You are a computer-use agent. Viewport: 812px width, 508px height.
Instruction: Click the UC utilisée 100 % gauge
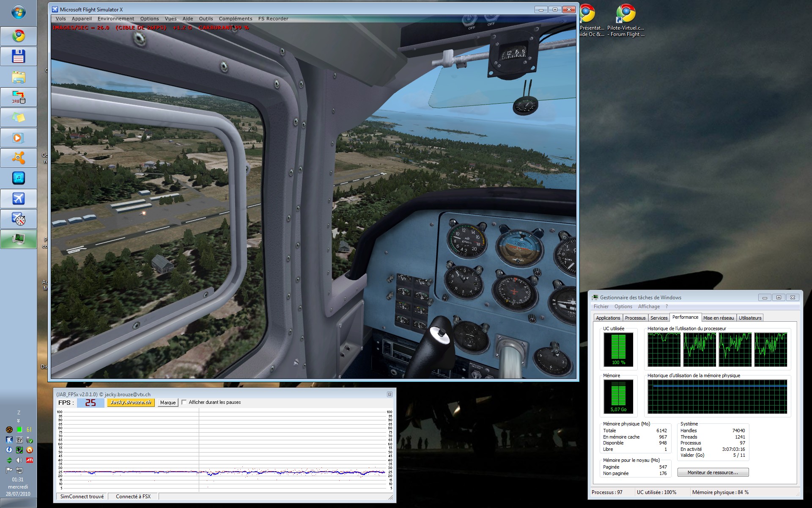(x=618, y=349)
